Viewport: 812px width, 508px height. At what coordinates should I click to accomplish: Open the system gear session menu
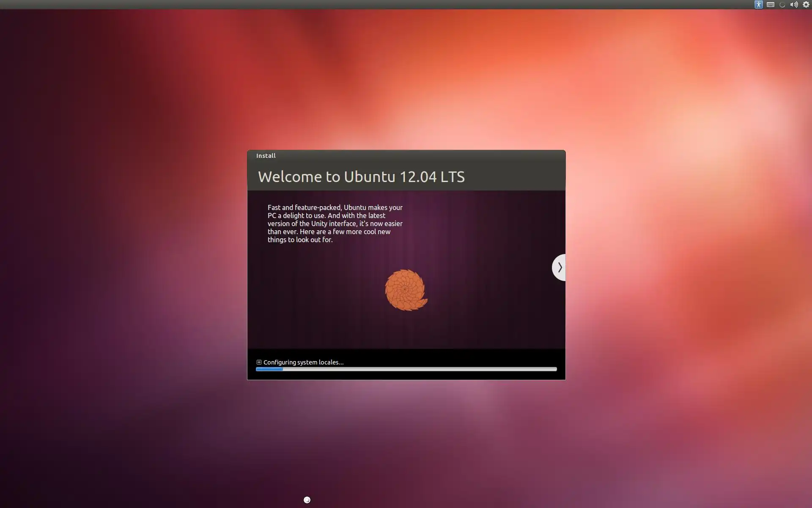806,5
